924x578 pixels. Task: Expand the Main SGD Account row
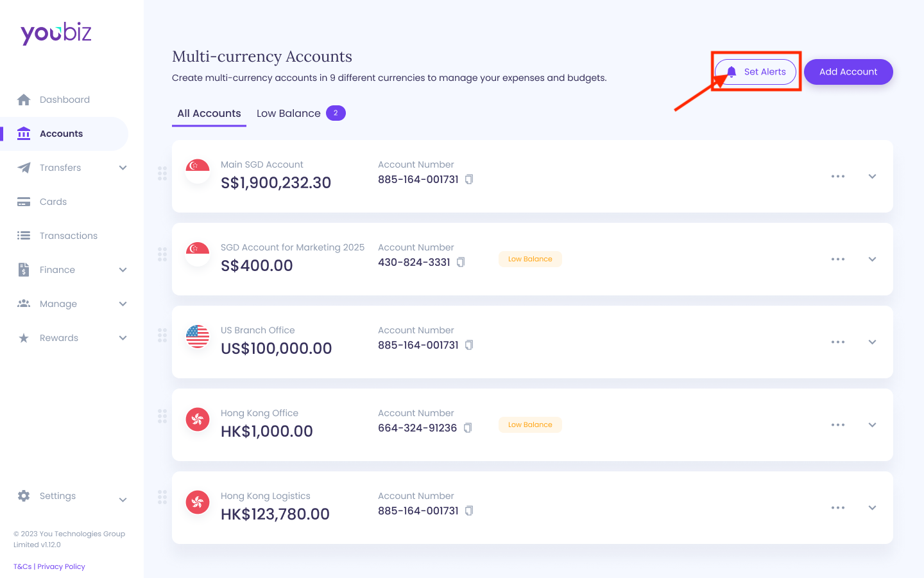(872, 176)
